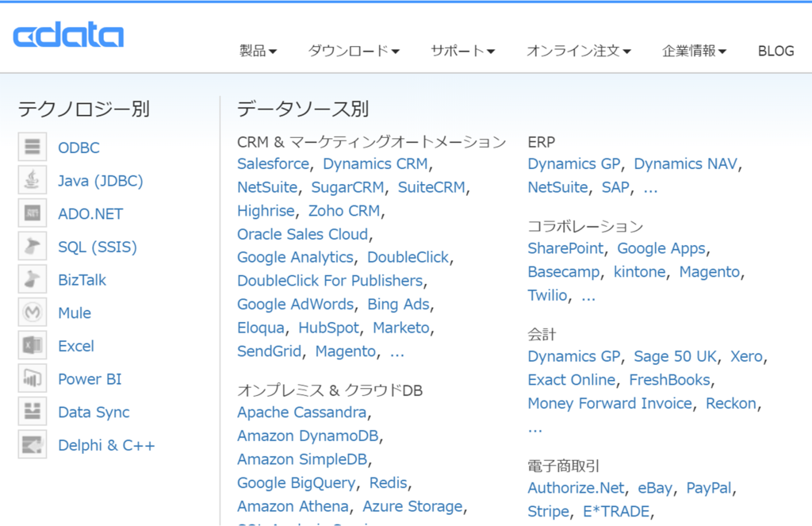Select the Money Forward Invoice link
The image size is (812, 526).
click(610, 404)
